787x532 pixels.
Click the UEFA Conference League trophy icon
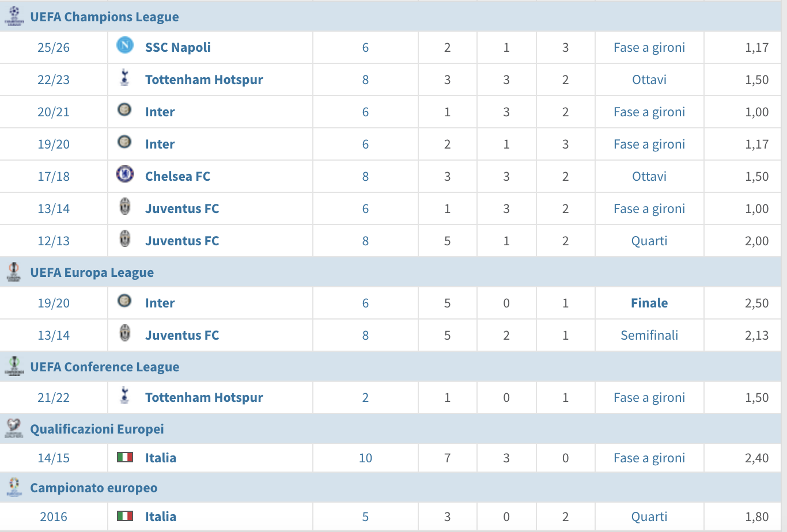(14, 366)
